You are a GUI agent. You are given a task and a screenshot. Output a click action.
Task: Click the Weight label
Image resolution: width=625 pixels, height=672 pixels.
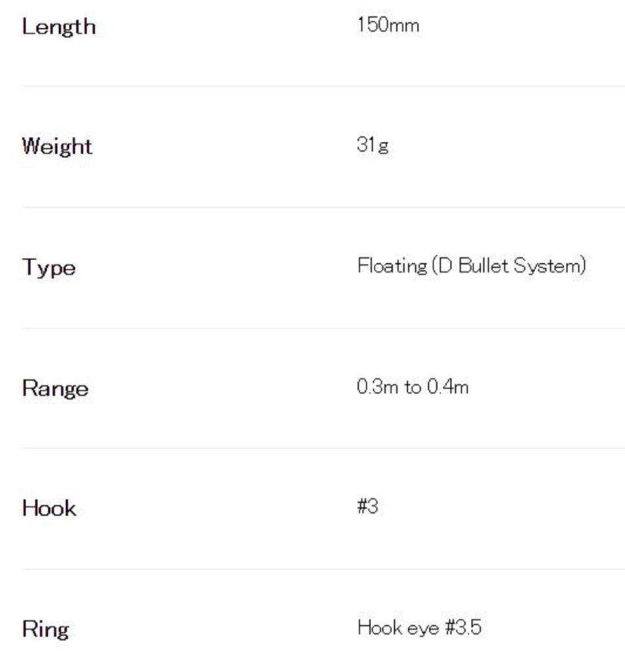pos(57,146)
